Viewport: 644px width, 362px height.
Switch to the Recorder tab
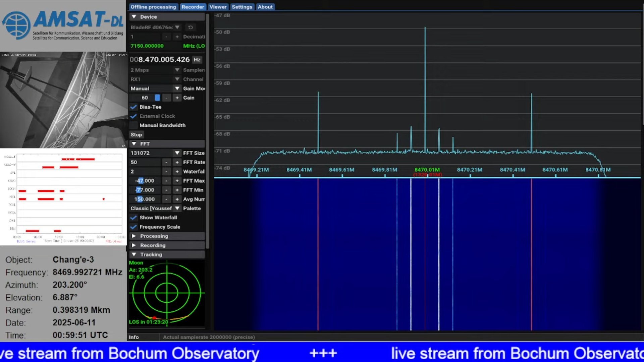pos(193,7)
